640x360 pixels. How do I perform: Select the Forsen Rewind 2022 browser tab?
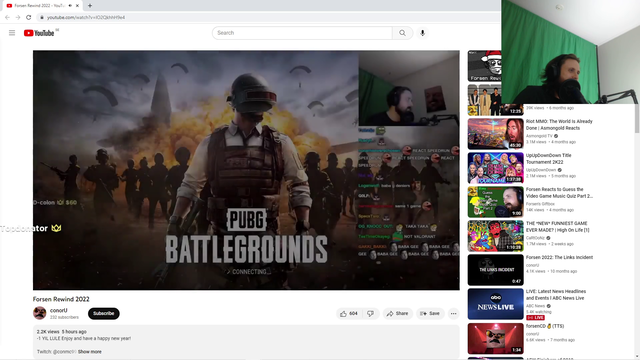tap(41, 6)
